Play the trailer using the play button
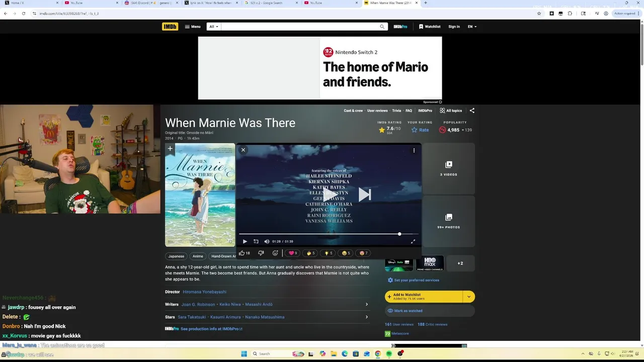The width and height of the screenshot is (644, 362). (245, 241)
